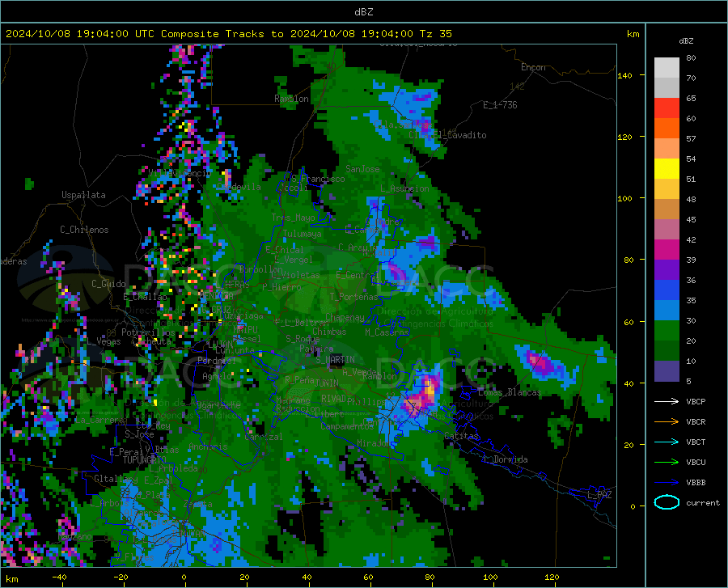Click the VBCU legend label
The height and width of the screenshot is (588, 728).
[x=696, y=463]
